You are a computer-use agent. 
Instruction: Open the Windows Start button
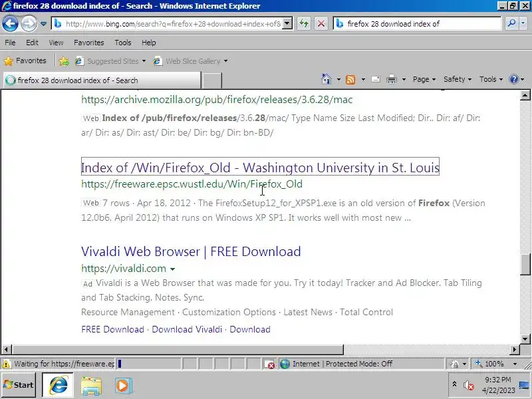click(19, 385)
